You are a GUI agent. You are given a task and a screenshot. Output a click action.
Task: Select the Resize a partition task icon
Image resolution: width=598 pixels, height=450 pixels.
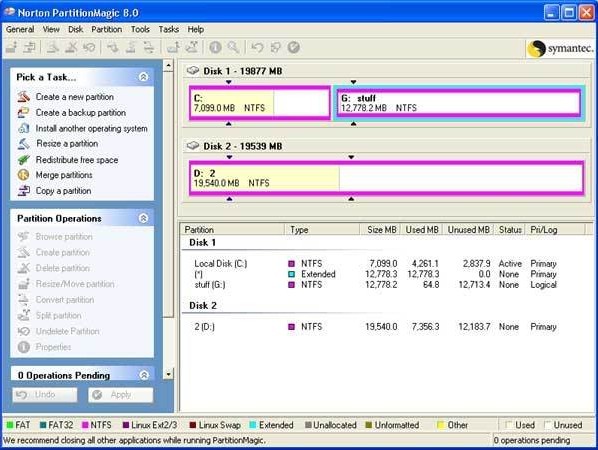[x=23, y=144]
